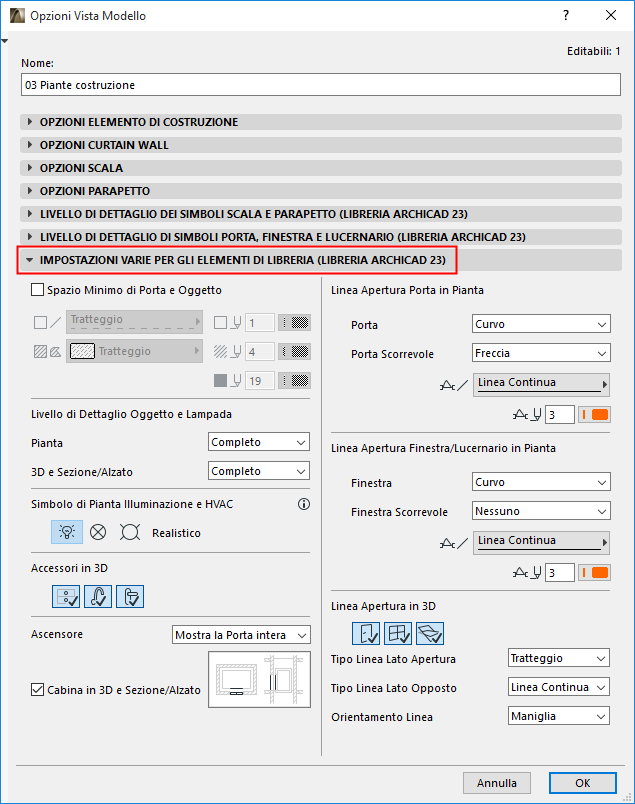635x804 pixels.
Task: Click the disabled Tratteggio fill type selector
Action: click(134, 351)
